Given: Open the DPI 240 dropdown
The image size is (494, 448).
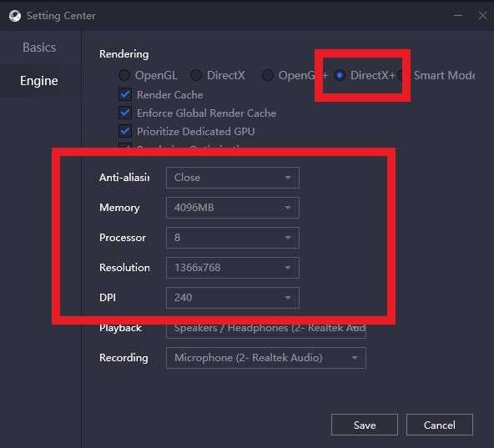Looking at the screenshot, I should click(x=233, y=298).
